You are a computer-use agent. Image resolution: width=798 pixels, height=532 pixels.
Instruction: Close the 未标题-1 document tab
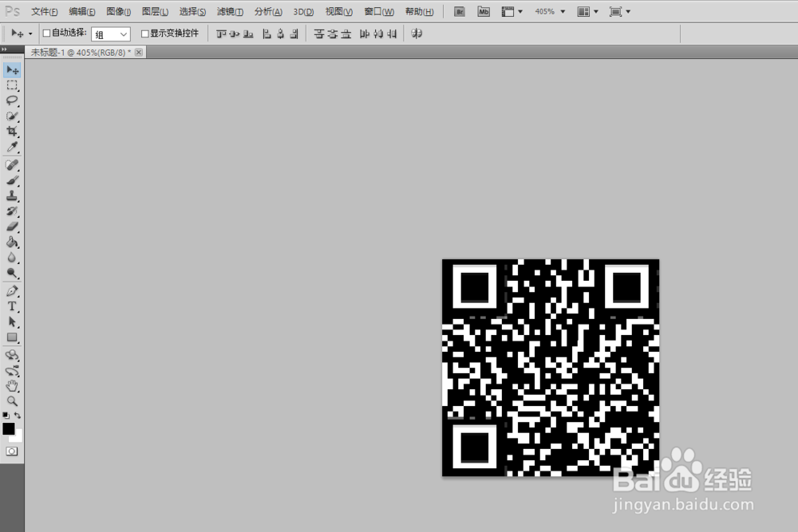click(x=138, y=53)
